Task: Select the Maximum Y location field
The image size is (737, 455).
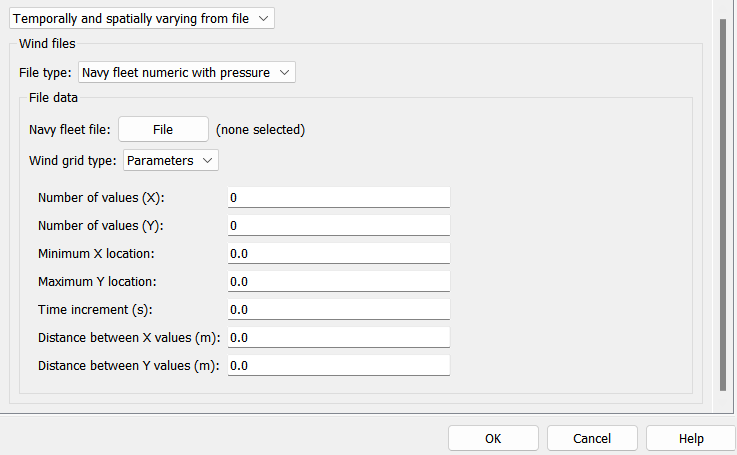Action: coord(338,282)
